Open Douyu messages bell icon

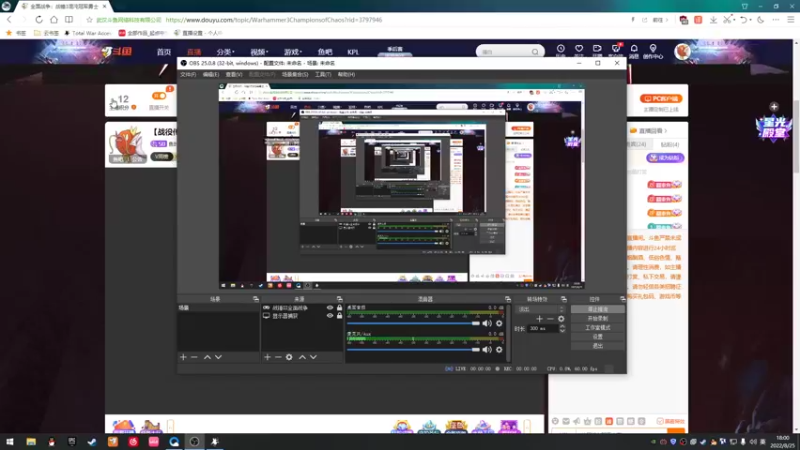pos(634,50)
